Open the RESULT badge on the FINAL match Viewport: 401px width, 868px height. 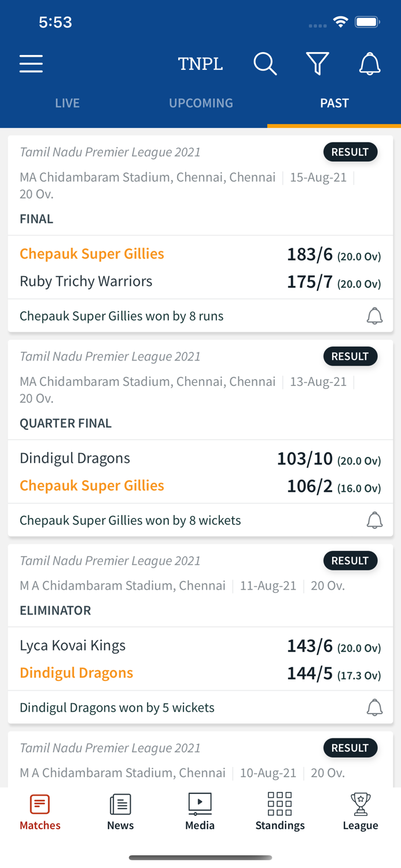click(351, 152)
